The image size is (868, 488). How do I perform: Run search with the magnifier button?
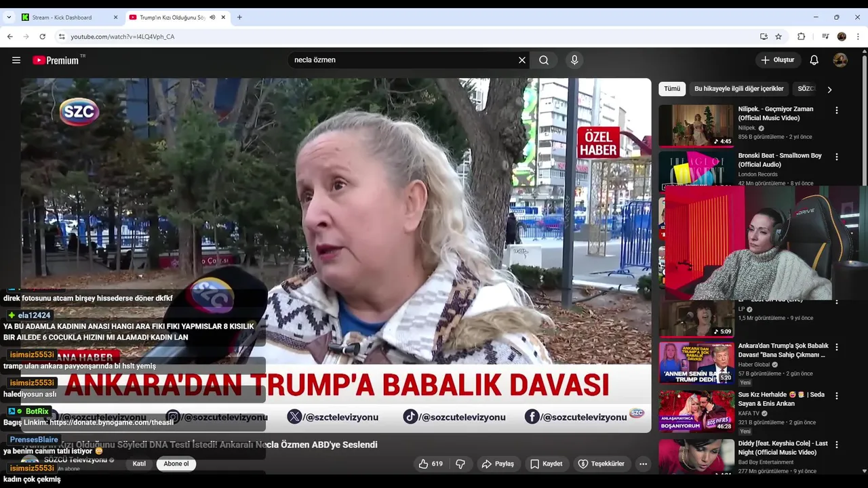544,60
